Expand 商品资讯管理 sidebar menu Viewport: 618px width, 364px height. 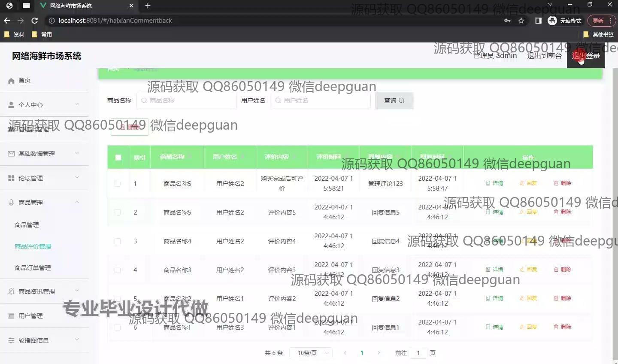[45, 291]
